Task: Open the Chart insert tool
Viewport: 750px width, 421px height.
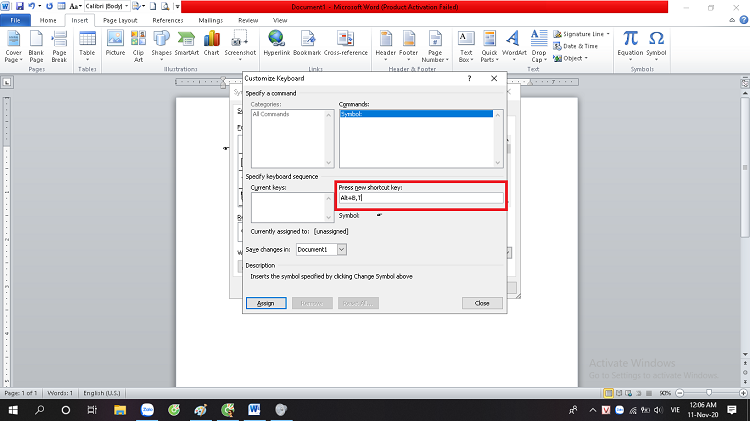Action: coord(211,44)
